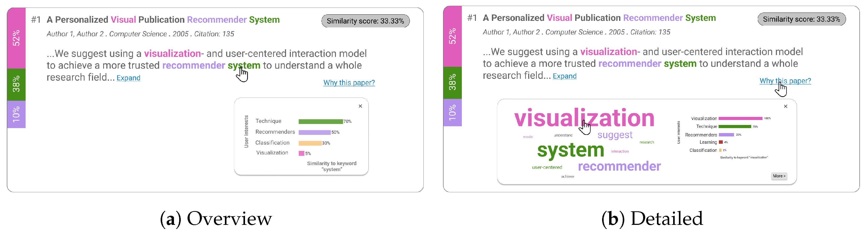The image size is (868, 234).
Task: Click the 'suggest' word in the word cloud
Action: 615,135
